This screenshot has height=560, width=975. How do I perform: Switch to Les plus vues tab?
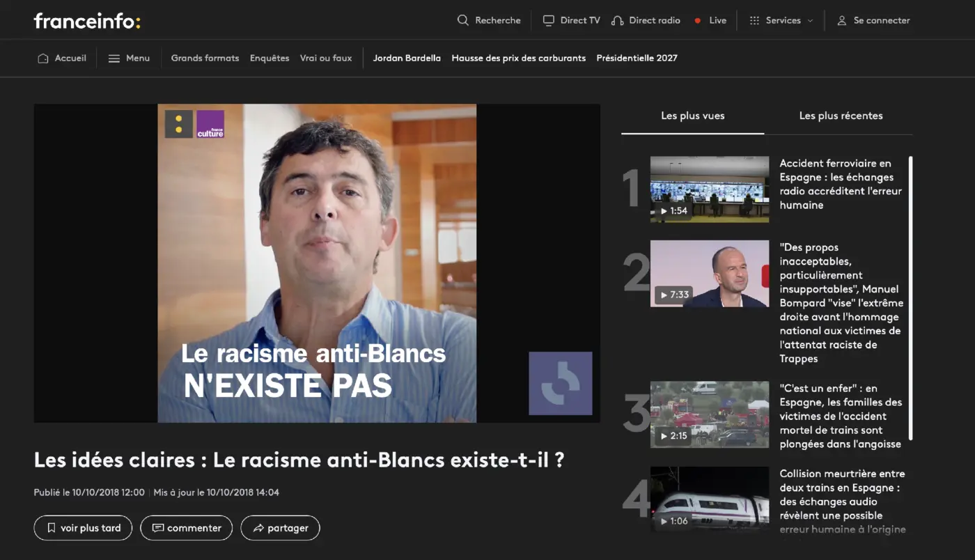(x=693, y=116)
